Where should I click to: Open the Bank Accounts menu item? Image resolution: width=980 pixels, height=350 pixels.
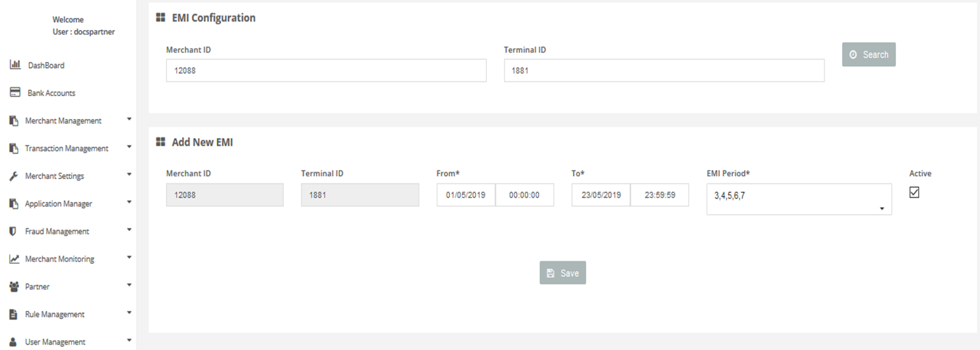[x=51, y=93]
